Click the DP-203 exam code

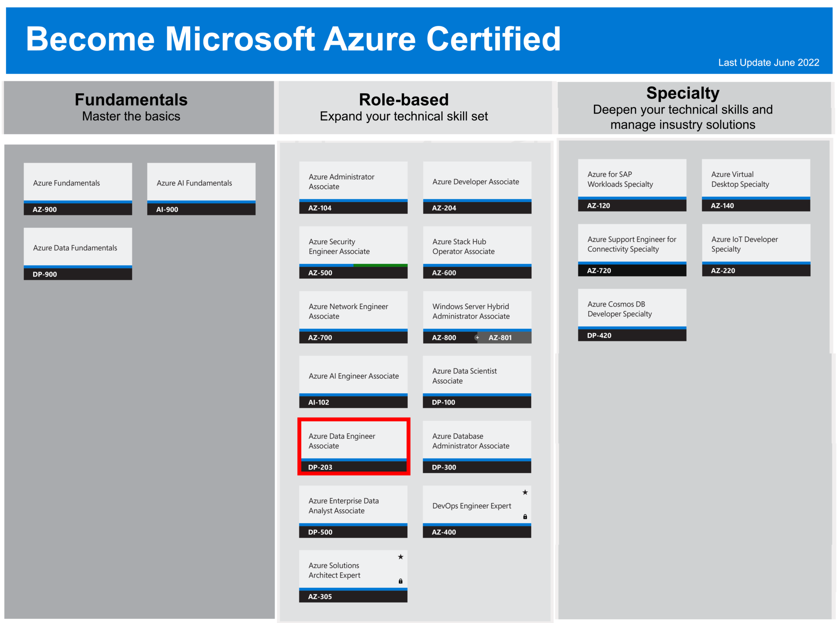(320, 467)
